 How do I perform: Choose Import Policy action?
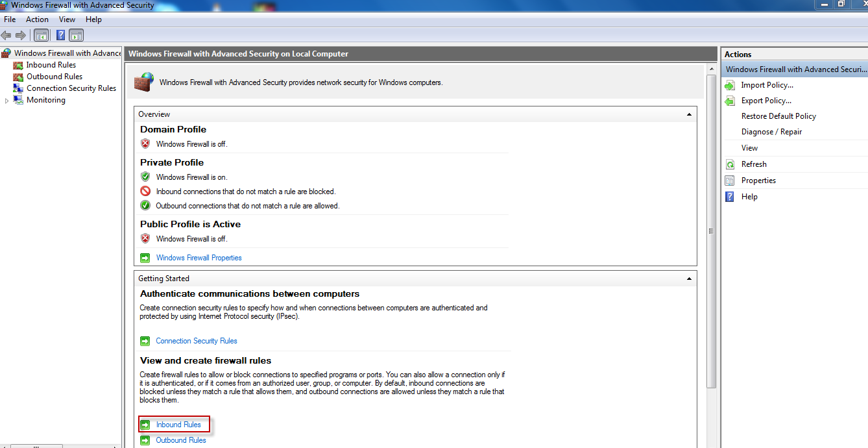point(767,85)
